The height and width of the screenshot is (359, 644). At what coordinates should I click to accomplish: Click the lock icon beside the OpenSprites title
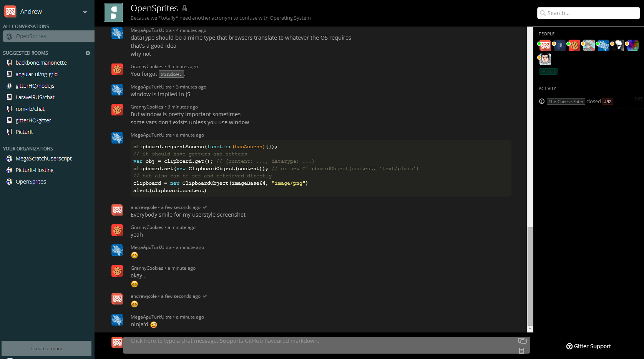click(184, 8)
